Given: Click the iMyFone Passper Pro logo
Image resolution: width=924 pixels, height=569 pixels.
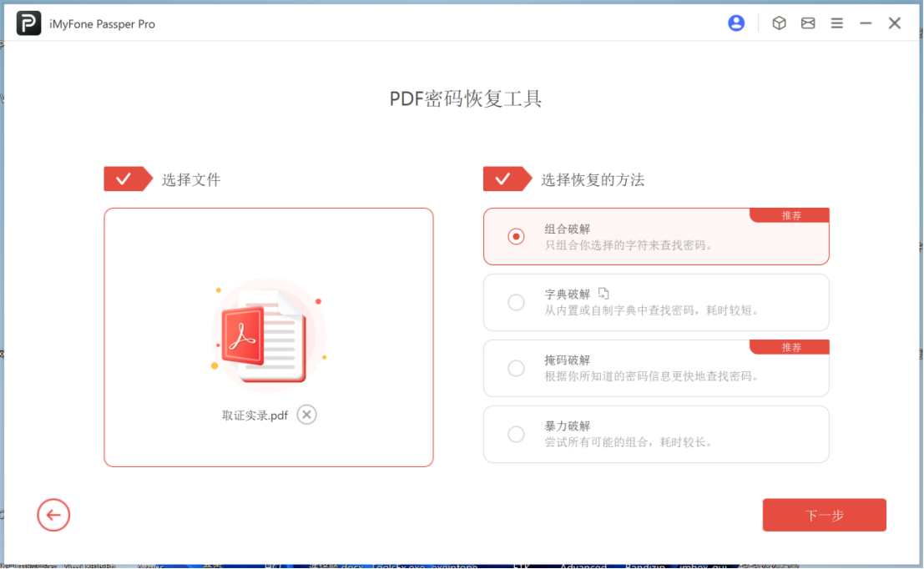Looking at the screenshot, I should pos(28,23).
